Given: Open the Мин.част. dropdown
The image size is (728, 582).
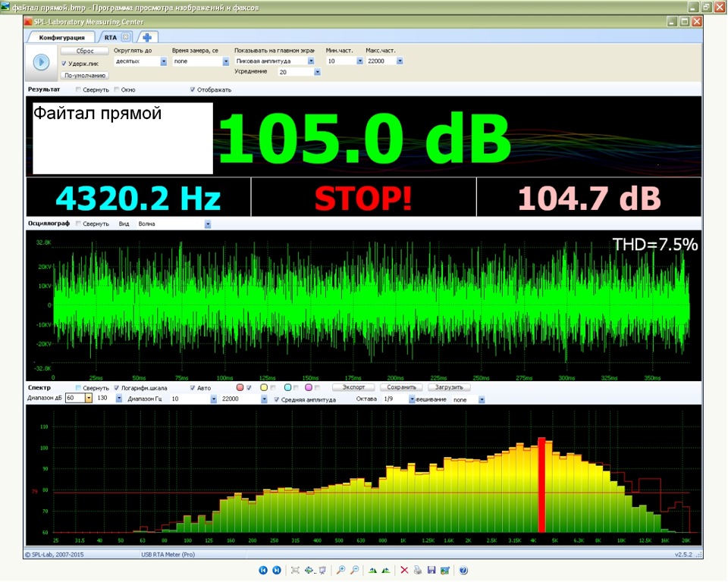Looking at the screenshot, I should pyautogui.click(x=359, y=61).
